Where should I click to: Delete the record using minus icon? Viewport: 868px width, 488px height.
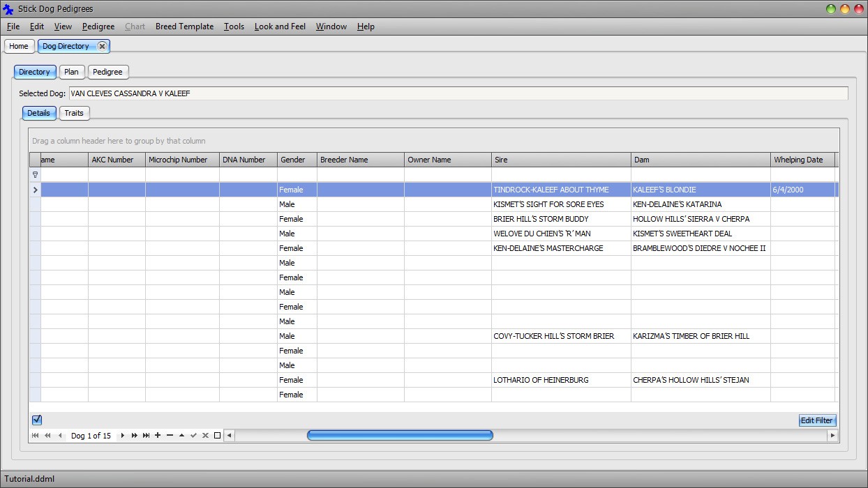[x=170, y=436]
